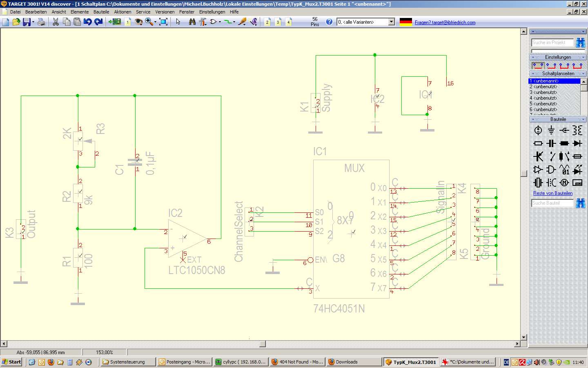588x368 pixels.
Task: Insert an inductor/transformer symbol from Bauteile
Action: 577,130
